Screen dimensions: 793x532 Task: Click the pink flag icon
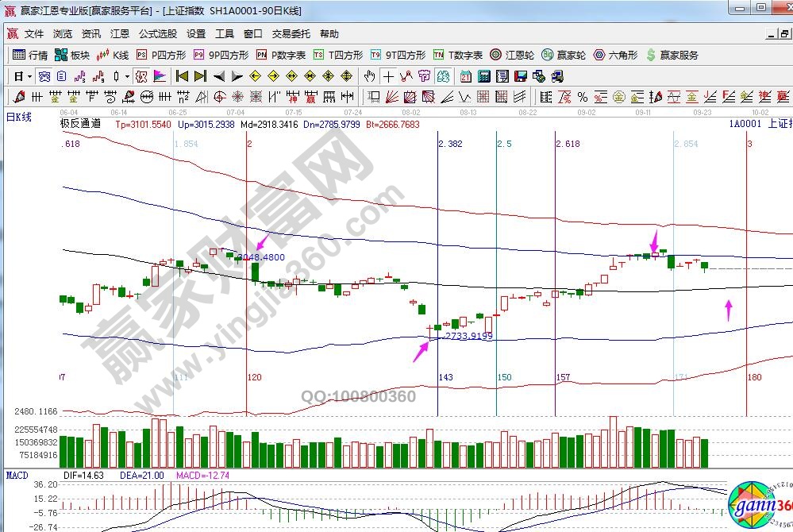160,76
